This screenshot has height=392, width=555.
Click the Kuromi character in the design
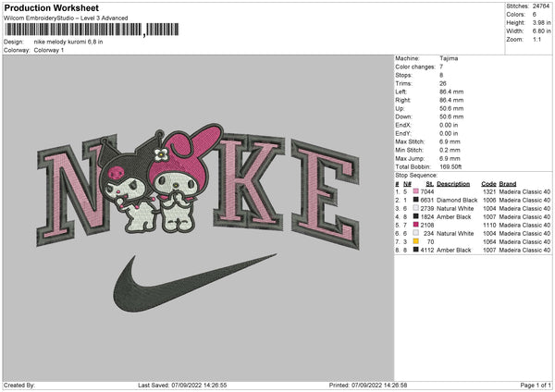click(129, 184)
